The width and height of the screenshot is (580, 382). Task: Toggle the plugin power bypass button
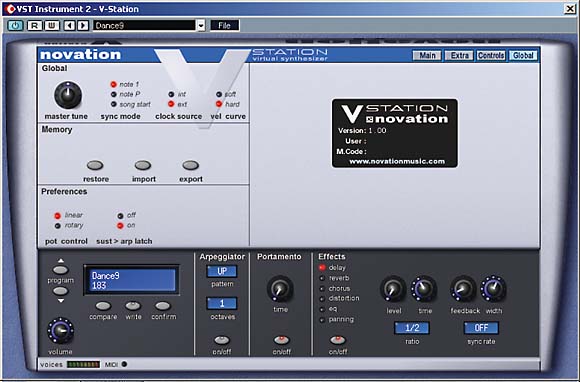click(x=15, y=26)
